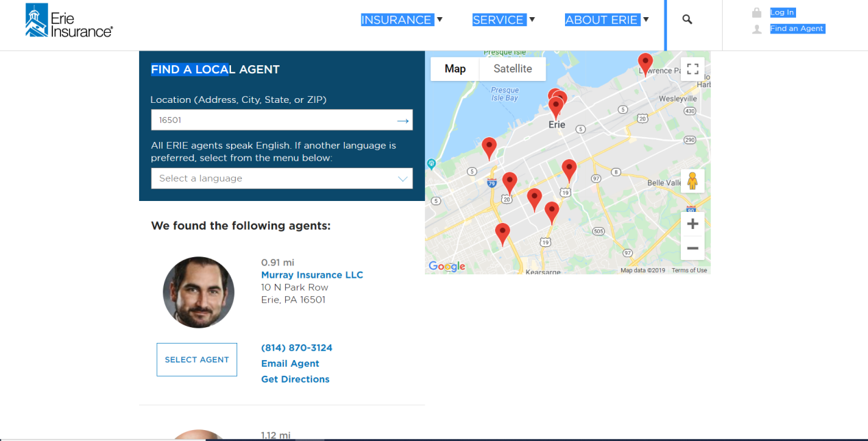Call agent at (814) 870-3124
This screenshot has height=441, width=868.
click(x=297, y=348)
